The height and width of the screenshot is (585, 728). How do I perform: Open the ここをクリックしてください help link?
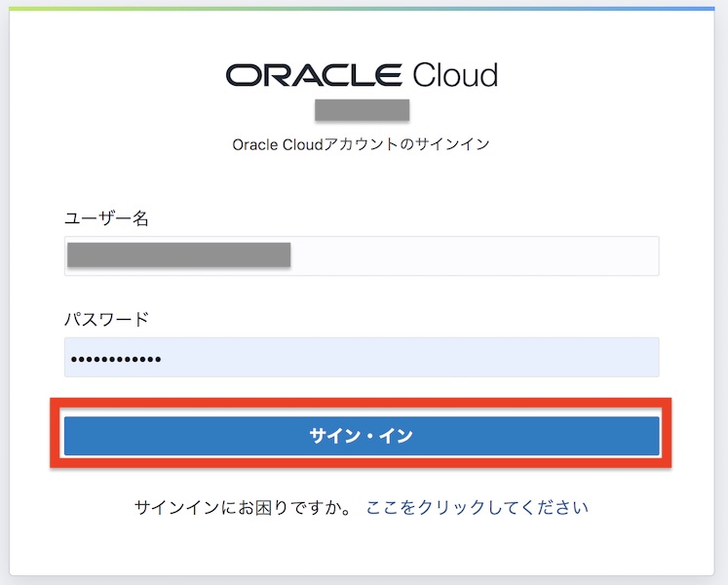click(x=478, y=507)
